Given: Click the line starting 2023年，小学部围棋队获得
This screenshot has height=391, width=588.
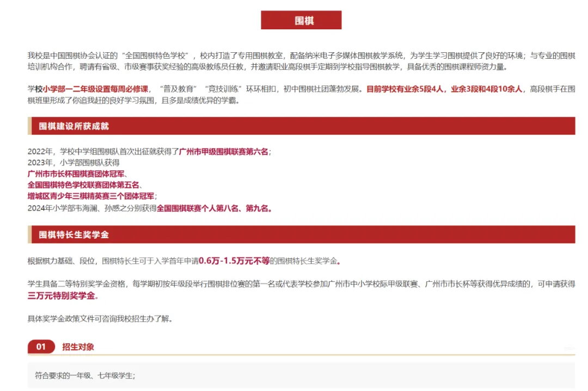Looking at the screenshot, I should click(73, 163).
